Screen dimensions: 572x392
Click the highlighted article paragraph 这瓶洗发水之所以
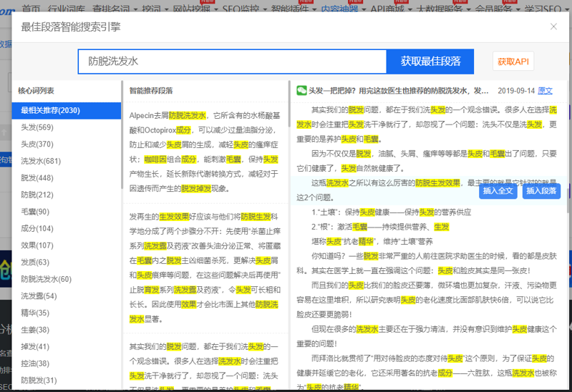click(x=427, y=190)
